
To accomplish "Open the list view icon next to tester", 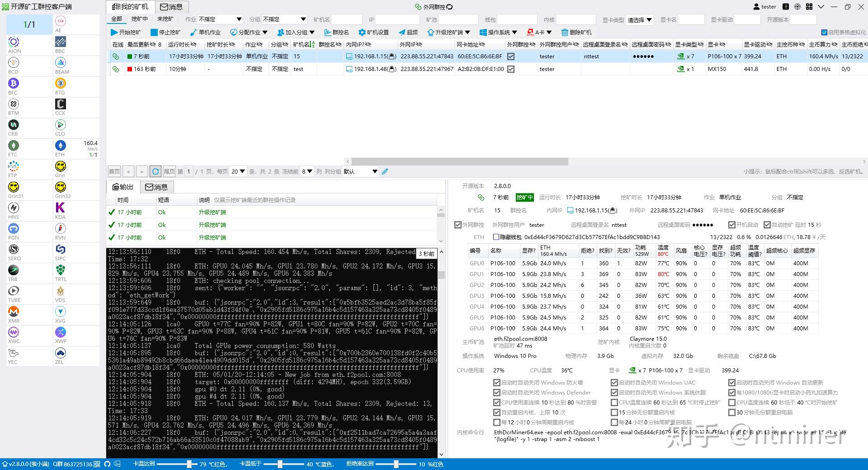I will pos(786,7).
